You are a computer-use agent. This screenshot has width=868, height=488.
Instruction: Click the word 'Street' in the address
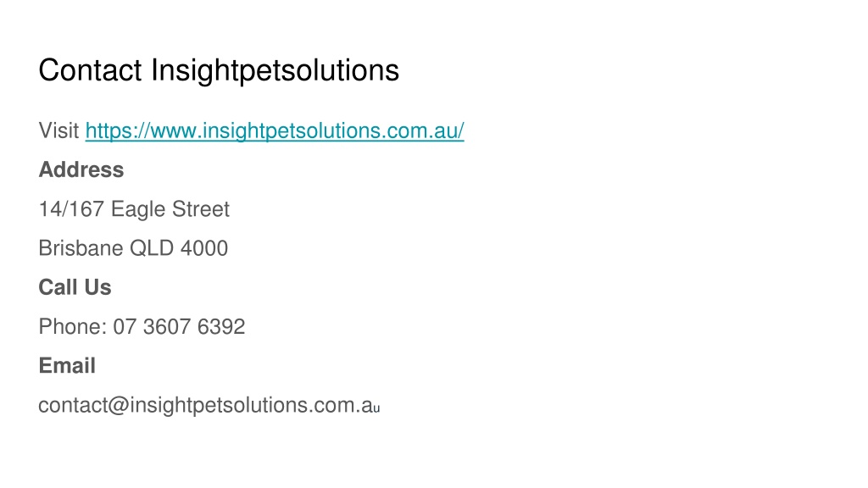(x=200, y=209)
